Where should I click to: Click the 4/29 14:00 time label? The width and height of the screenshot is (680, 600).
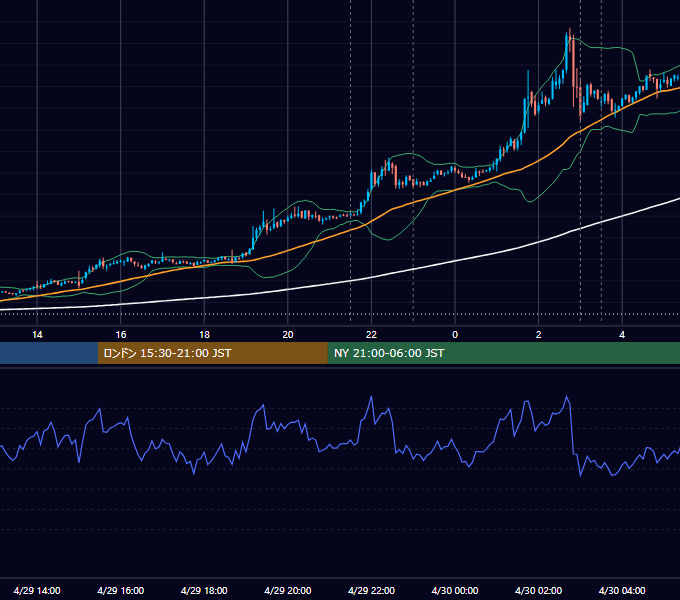tap(37, 590)
